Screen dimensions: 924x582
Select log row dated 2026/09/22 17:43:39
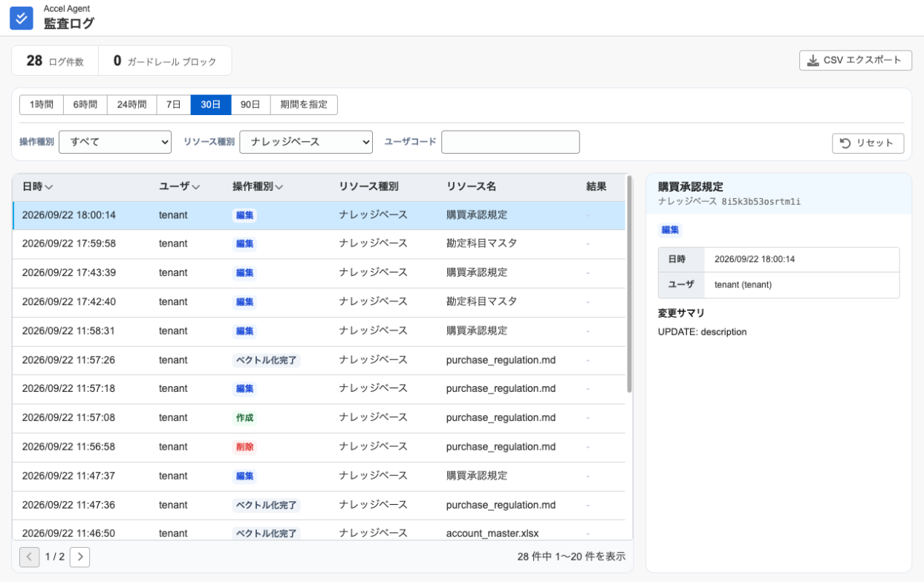coord(319,272)
